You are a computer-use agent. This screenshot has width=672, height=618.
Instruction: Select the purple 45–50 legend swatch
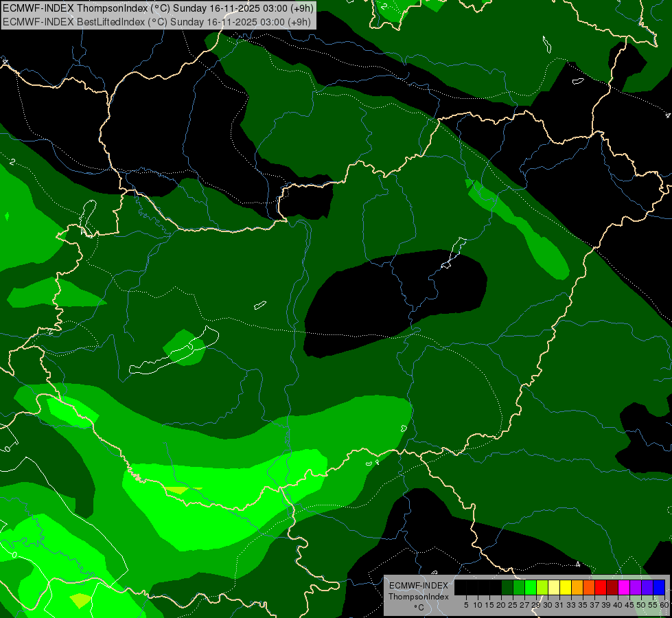[x=636, y=588]
